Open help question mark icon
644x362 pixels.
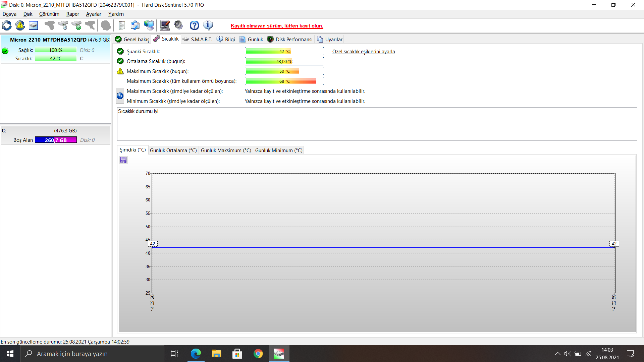click(195, 25)
